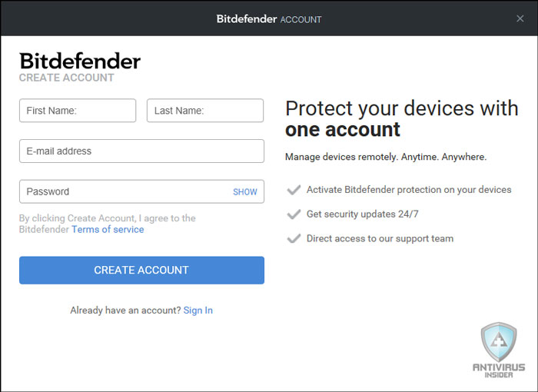Viewport: 538px width, 392px height.
Task: Click the Last Name input field
Action: 205,111
